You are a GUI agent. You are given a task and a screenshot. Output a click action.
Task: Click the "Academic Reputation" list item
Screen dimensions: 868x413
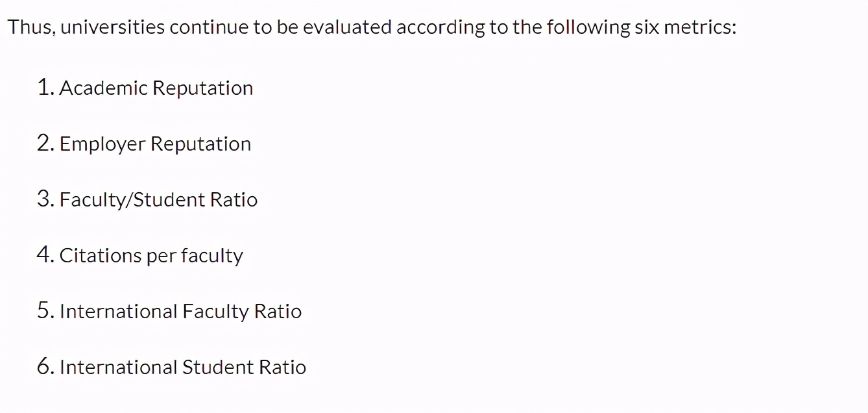[156, 88]
